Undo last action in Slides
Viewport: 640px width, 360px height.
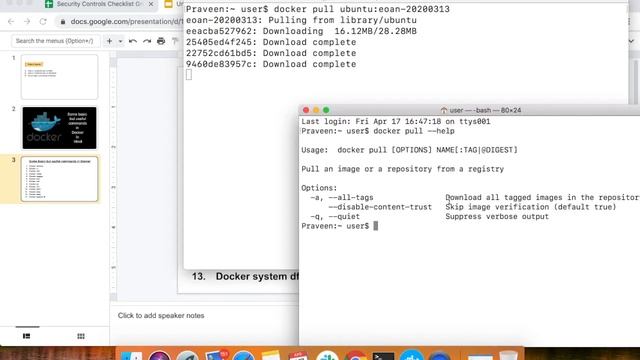133,41
